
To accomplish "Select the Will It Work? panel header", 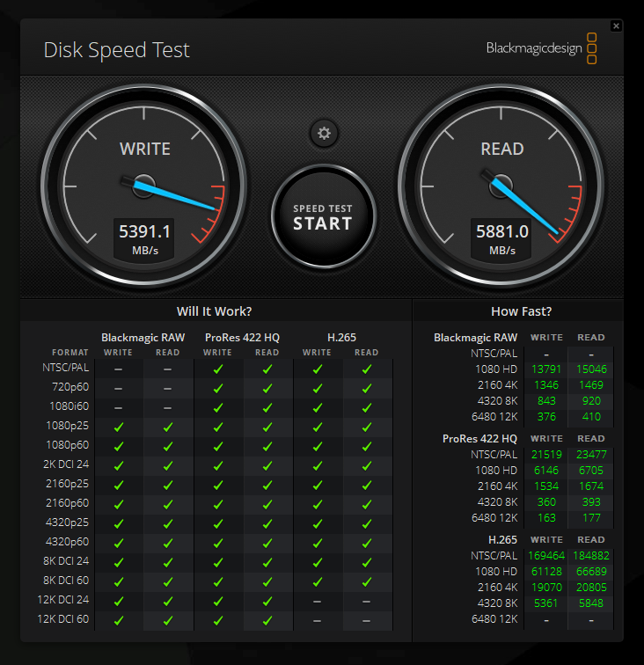I will 214,311.
